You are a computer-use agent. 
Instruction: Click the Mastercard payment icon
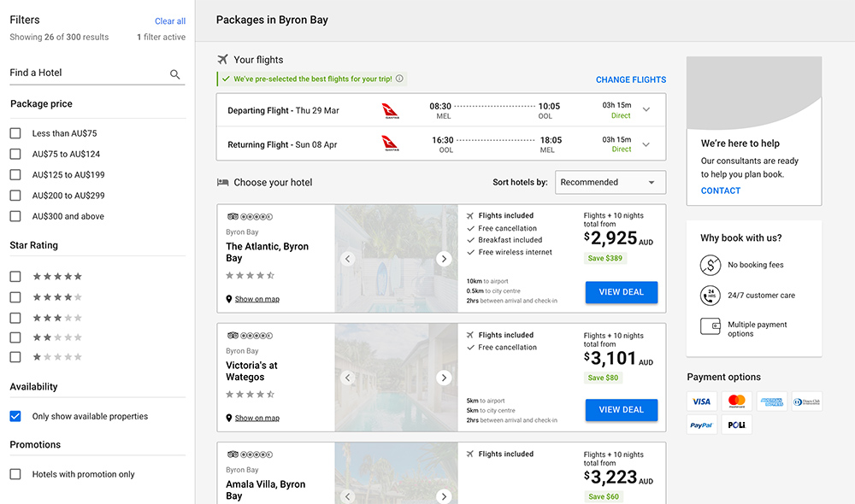coord(737,401)
